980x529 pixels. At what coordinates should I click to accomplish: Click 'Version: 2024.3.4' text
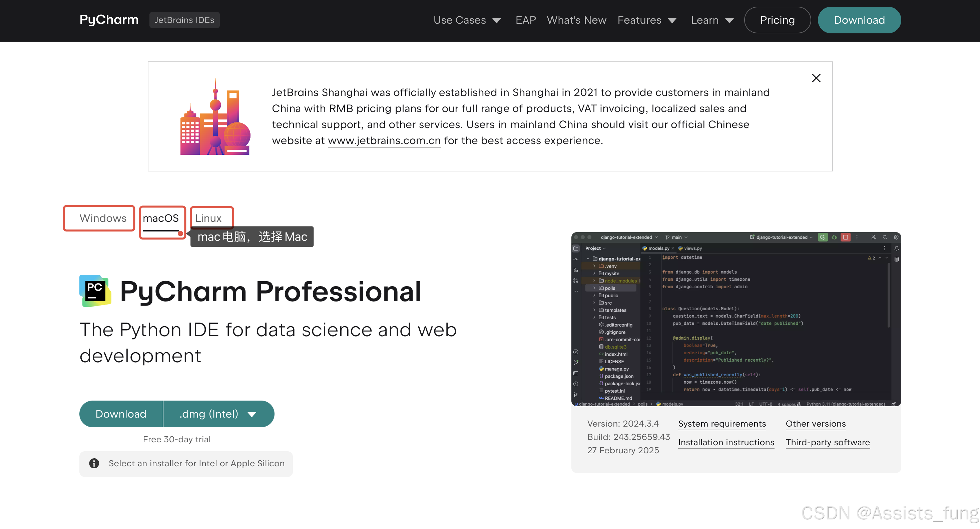tap(622, 424)
